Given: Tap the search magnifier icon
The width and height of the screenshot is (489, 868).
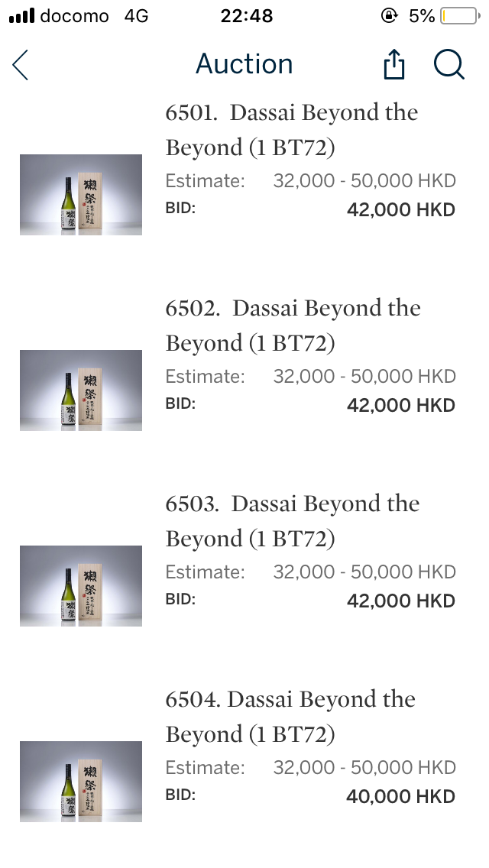Looking at the screenshot, I should (x=449, y=65).
